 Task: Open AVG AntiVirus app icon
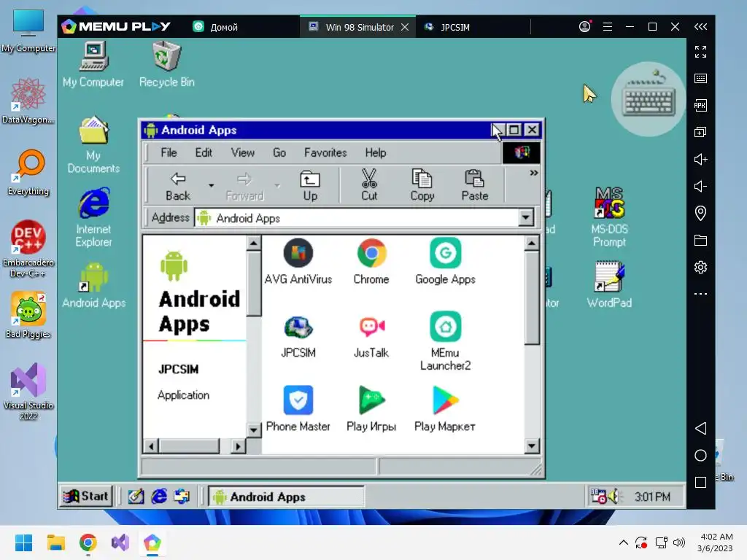[298, 262]
